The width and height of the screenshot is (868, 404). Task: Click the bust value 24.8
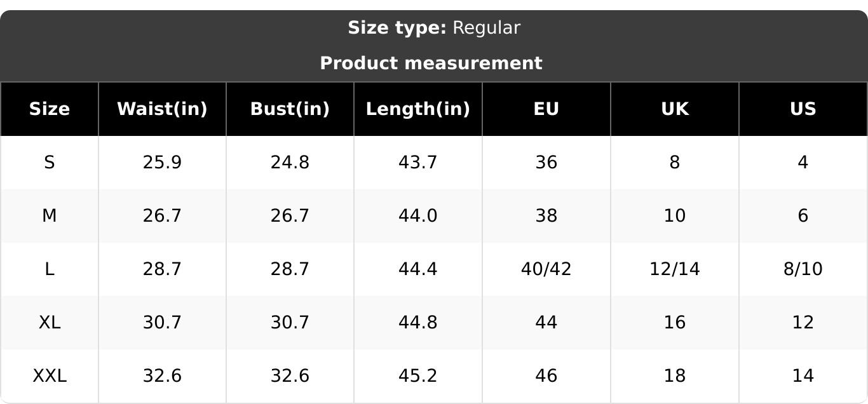point(290,163)
